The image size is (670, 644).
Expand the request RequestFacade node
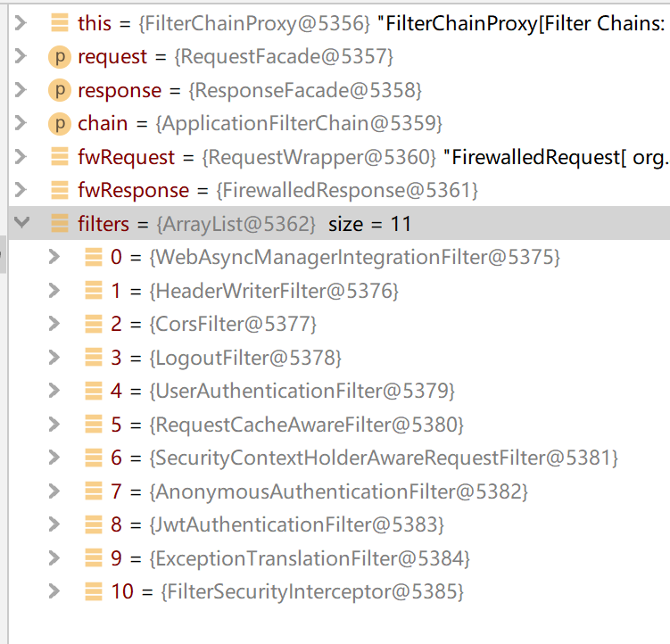pyautogui.click(x=22, y=57)
